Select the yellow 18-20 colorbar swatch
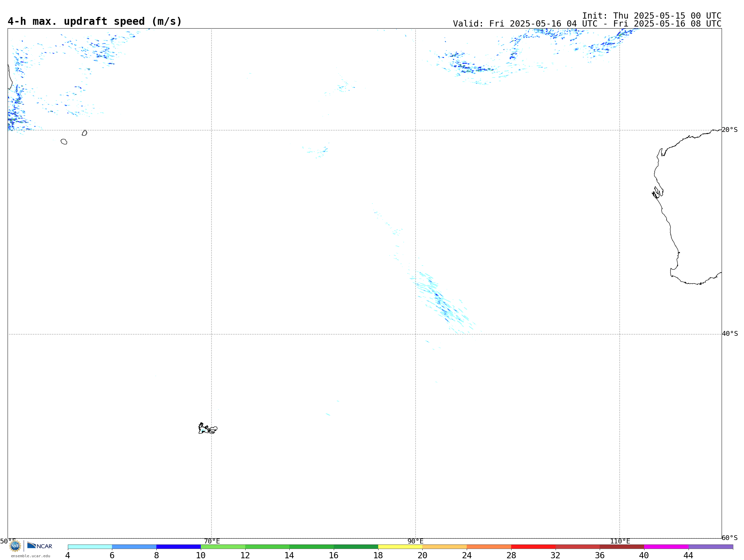 pos(400,547)
